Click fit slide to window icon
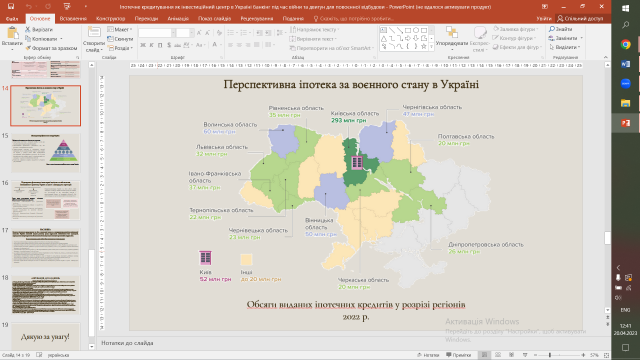 (607, 355)
